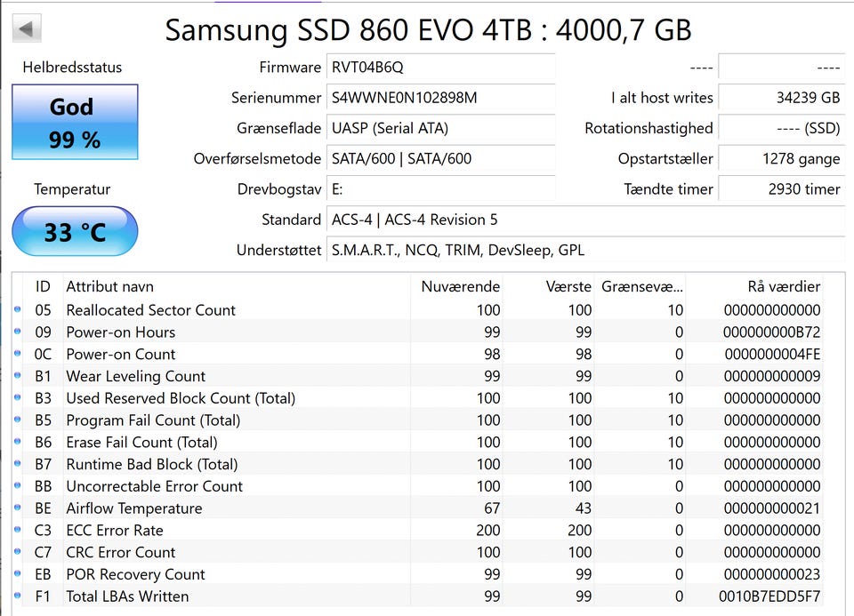The image size is (854, 616).
Task: Click raw value 0000000004FE
Action: coord(772,355)
